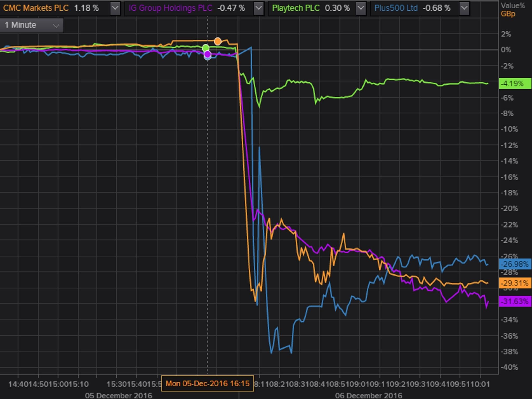
Task: Open the CMC Markets PLC series dropdown arrow
Action: pos(115,8)
